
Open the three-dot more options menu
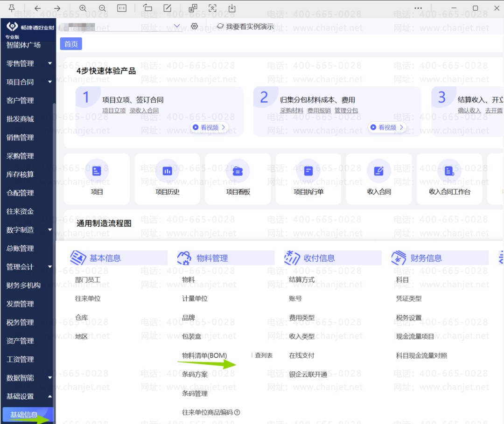[418, 8]
